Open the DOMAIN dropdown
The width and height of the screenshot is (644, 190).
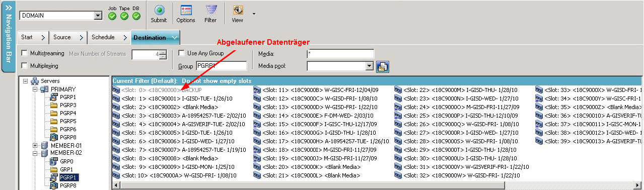click(x=98, y=16)
